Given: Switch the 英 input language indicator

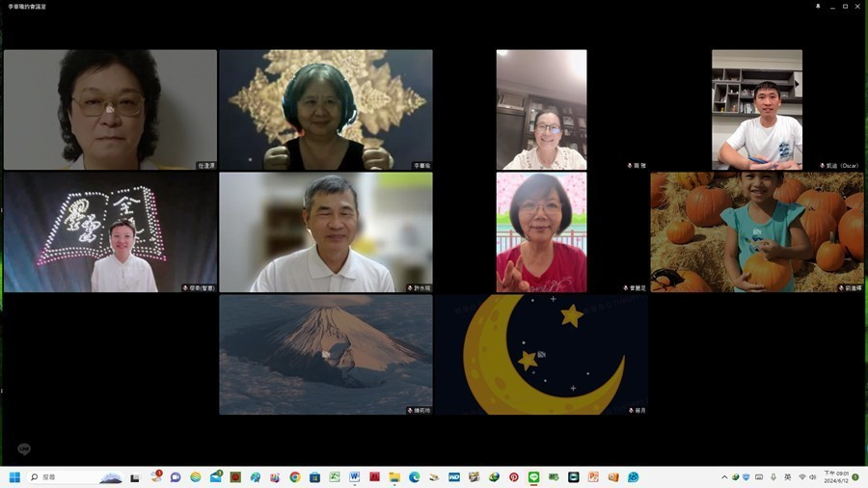Looking at the screenshot, I should [787, 477].
